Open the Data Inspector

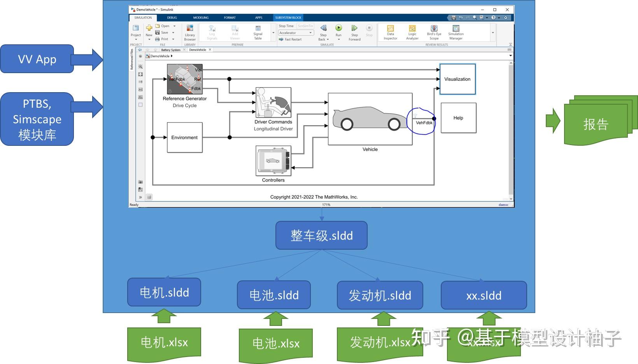click(391, 33)
